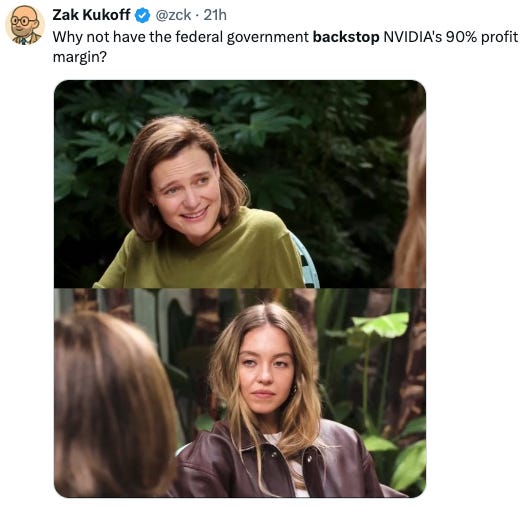The width and height of the screenshot is (522, 506).
Task: Open top photo of woman in green sweater
Action: [x=240, y=184]
